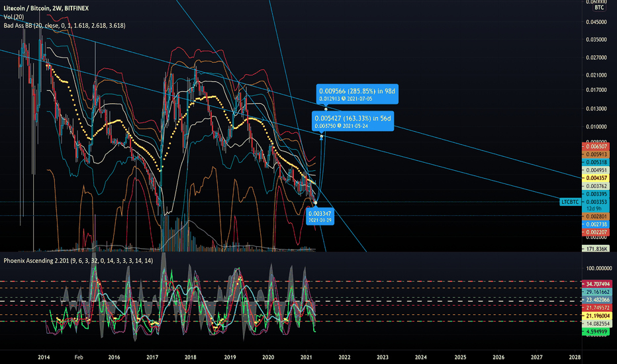The width and height of the screenshot is (617, 364).
Task: Select the Bad Ass BB indicator legend
Action: click(x=64, y=26)
